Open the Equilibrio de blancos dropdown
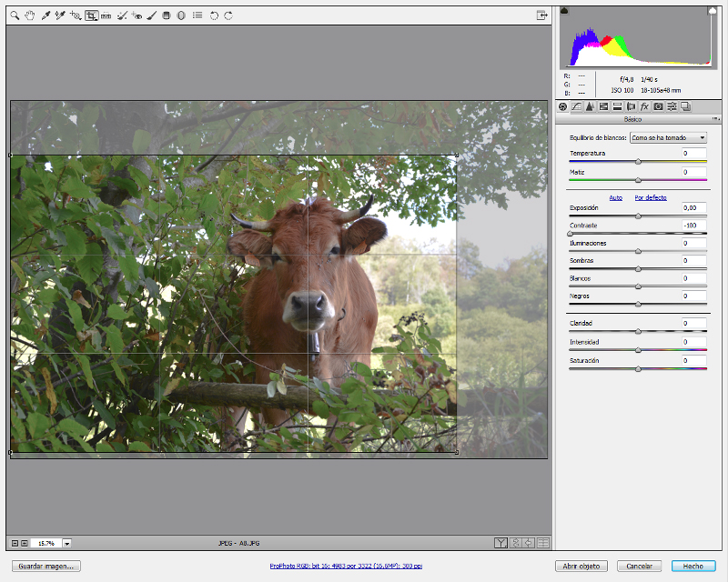Image resolution: width=728 pixels, height=582 pixels. coord(668,138)
